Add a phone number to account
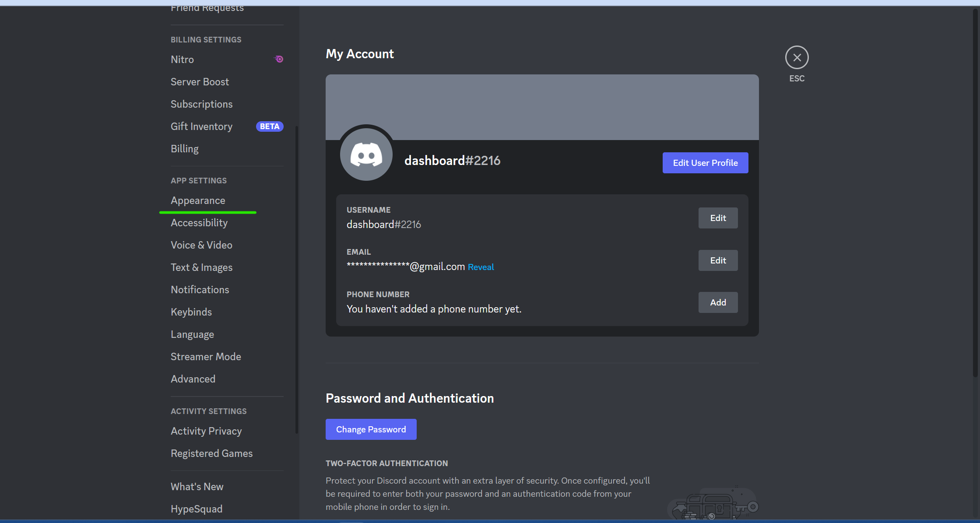Image resolution: width=980 pixels, height=523 pixels. 717,302
